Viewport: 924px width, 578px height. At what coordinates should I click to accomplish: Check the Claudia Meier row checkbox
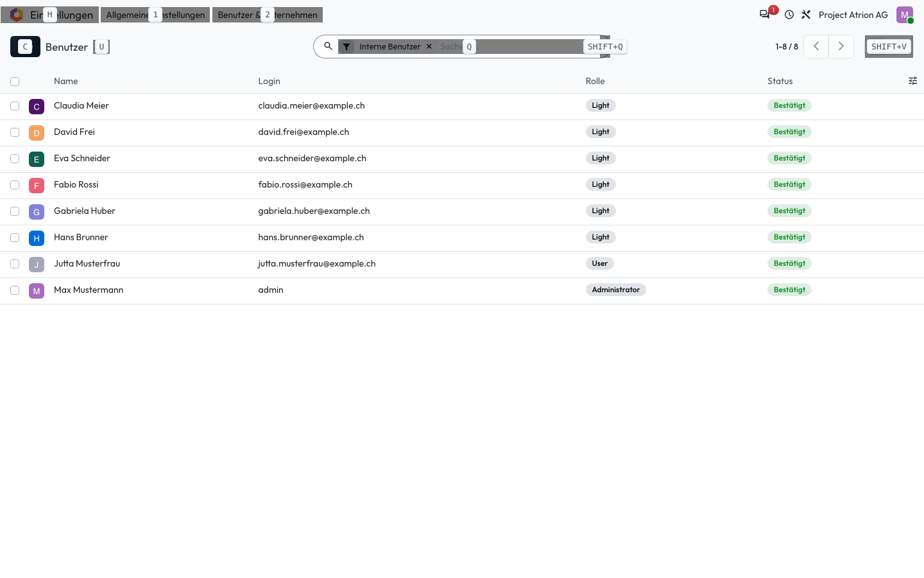[x=15, y=106]
